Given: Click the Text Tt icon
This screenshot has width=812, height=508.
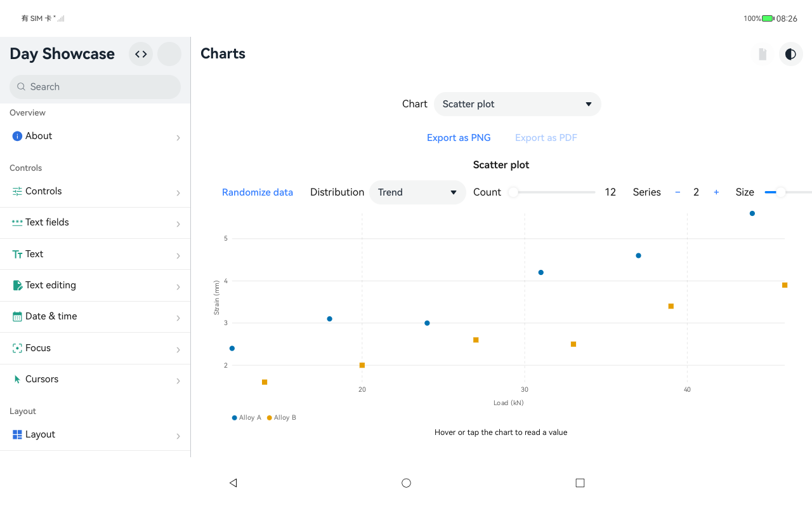Looking at the screenshot, I should (x=17, y=254).
